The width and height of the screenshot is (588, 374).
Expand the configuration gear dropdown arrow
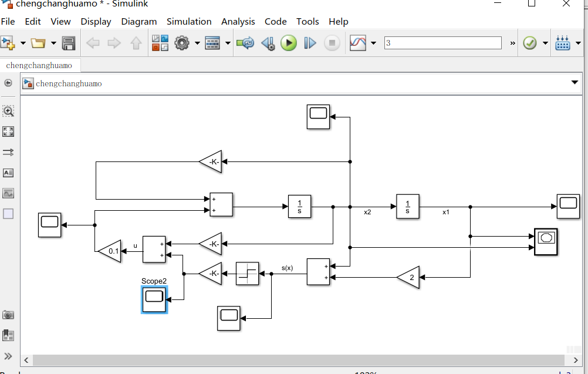coord(197,43)
